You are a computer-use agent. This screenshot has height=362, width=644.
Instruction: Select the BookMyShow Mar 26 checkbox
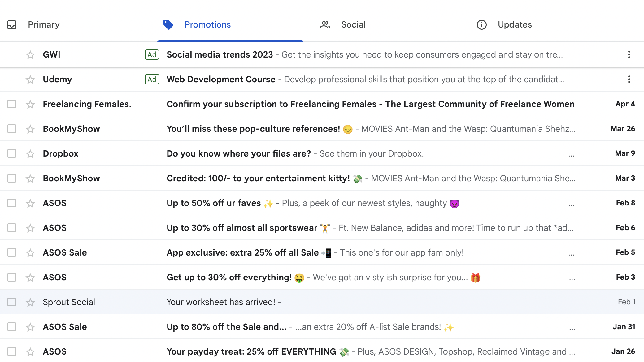tap(12, 129)
